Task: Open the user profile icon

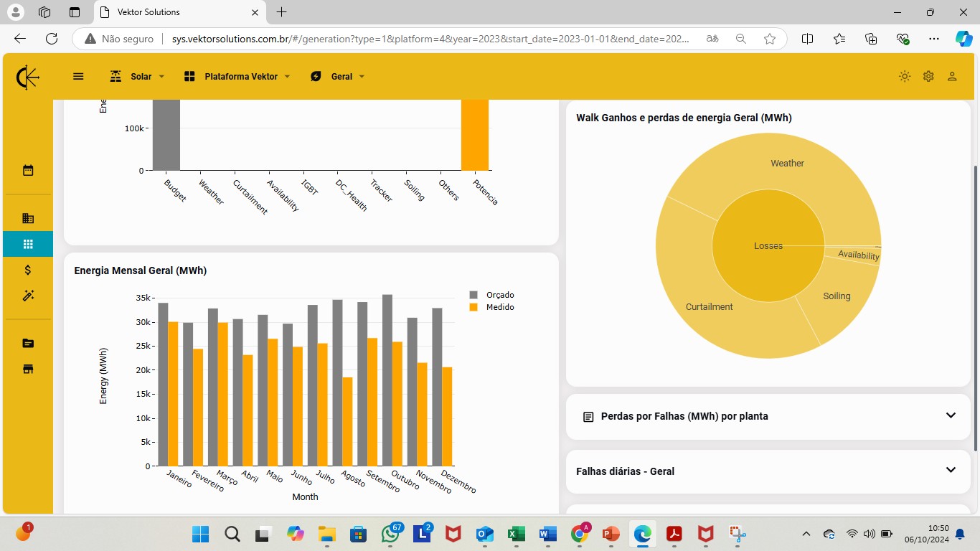Action: click(952, 76)
